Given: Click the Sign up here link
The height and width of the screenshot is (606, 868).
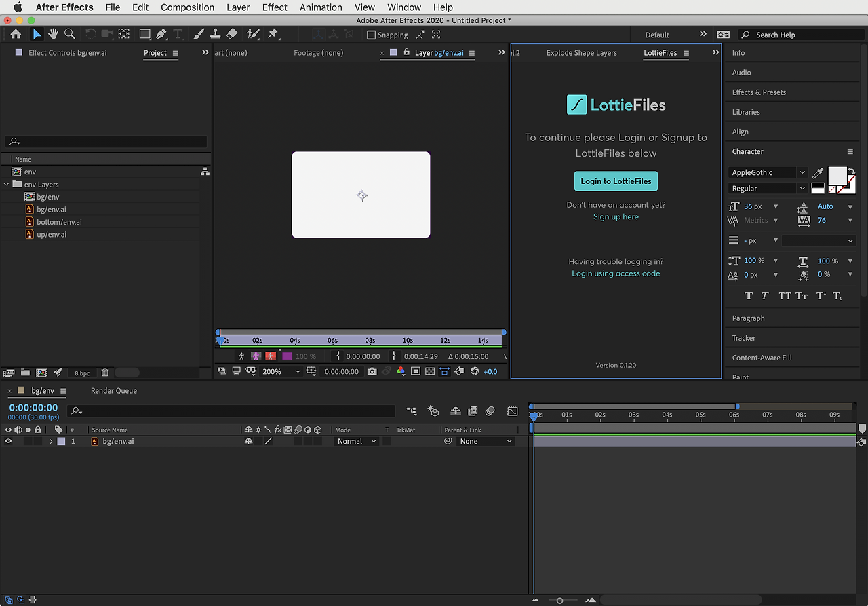Looking at the screenshot, I should point(616,217).
